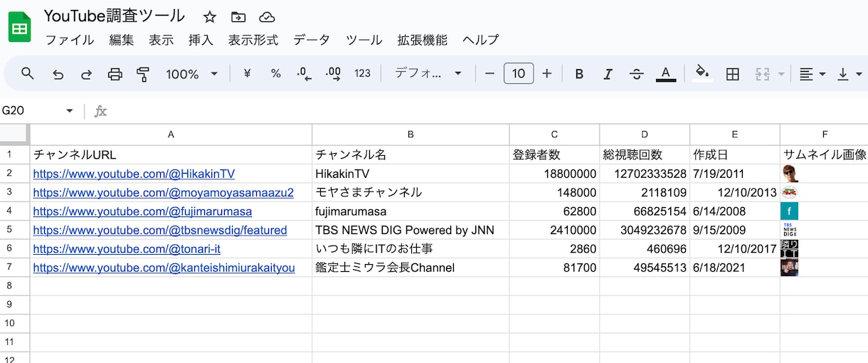Open text color picker
Image resolution: width=868 pixels, height=363 pixels.
[666, 74]
